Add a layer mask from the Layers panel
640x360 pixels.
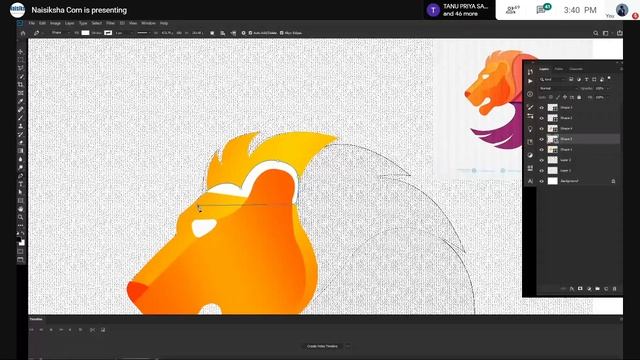[580, 289]
